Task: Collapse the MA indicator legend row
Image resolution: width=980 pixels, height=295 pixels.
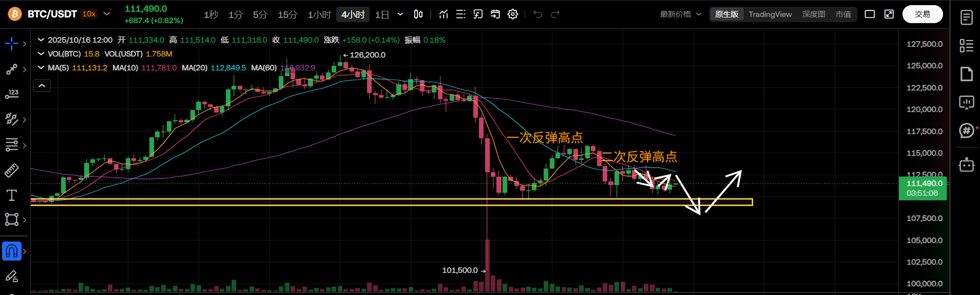Action: pos(41,68)
